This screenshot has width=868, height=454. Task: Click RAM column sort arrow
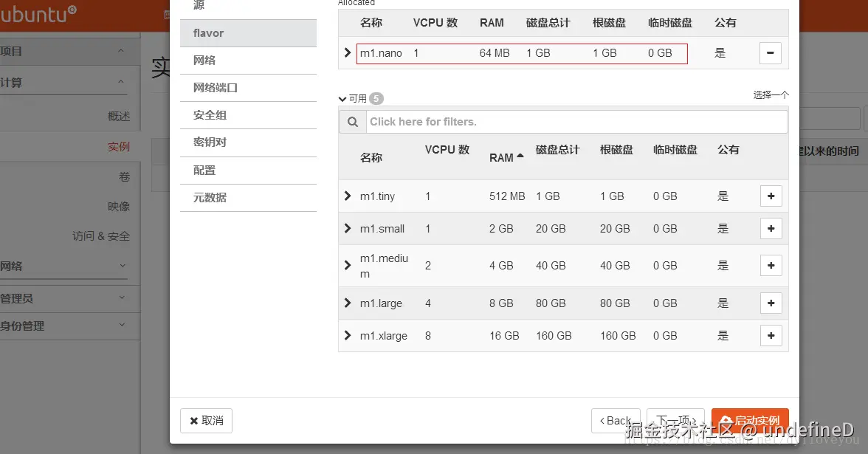[520, 157]
